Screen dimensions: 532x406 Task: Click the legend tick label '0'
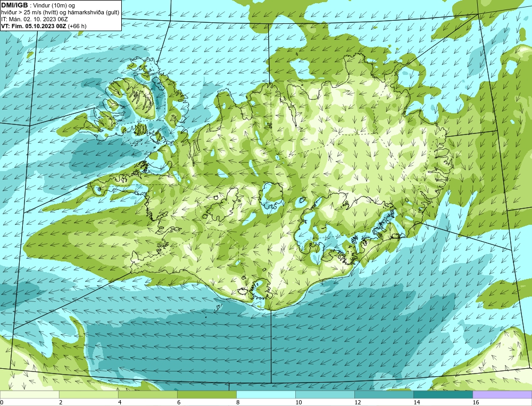click(2, 402)
